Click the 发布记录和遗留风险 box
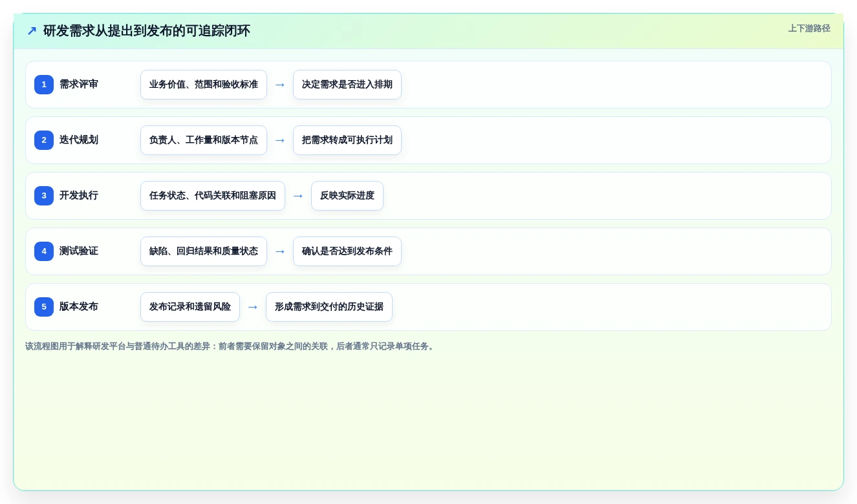The image size is (857, 504). tap(190, 307)
